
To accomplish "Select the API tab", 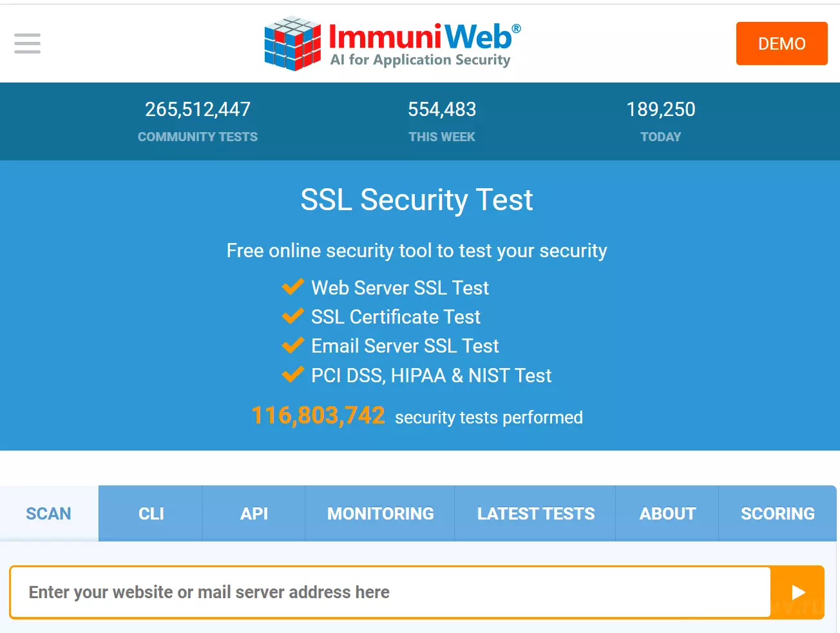I will click(x=254, y=514).
